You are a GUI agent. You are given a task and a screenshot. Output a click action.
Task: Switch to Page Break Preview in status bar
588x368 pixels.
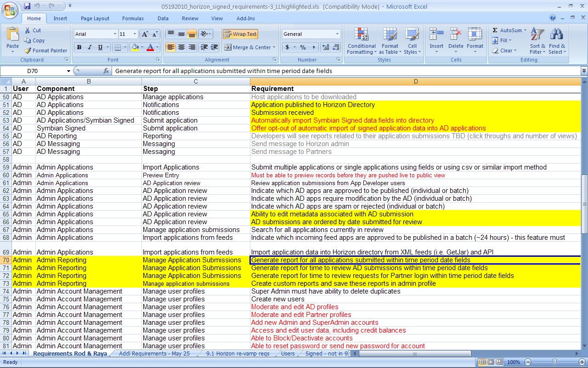point(499,362)
